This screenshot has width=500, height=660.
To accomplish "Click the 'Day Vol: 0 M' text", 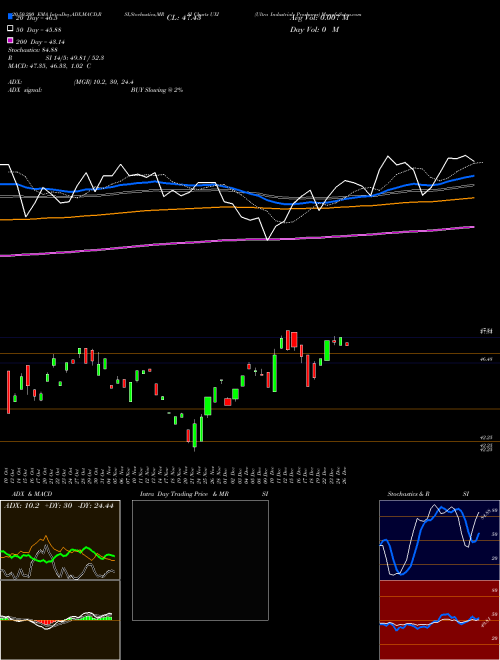I will (x=314, y=30).
